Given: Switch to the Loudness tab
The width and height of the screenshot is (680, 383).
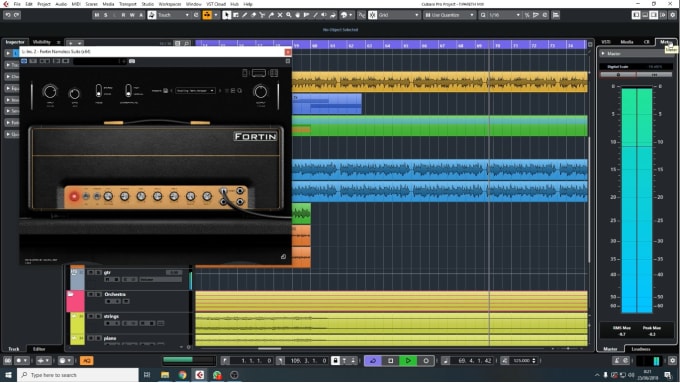Looking at the screenshot, I should coord(641,349).
